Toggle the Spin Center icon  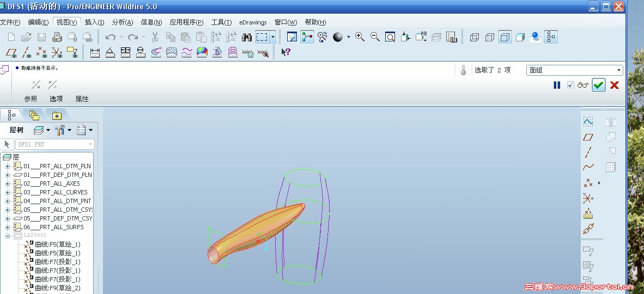click(307, 38)
